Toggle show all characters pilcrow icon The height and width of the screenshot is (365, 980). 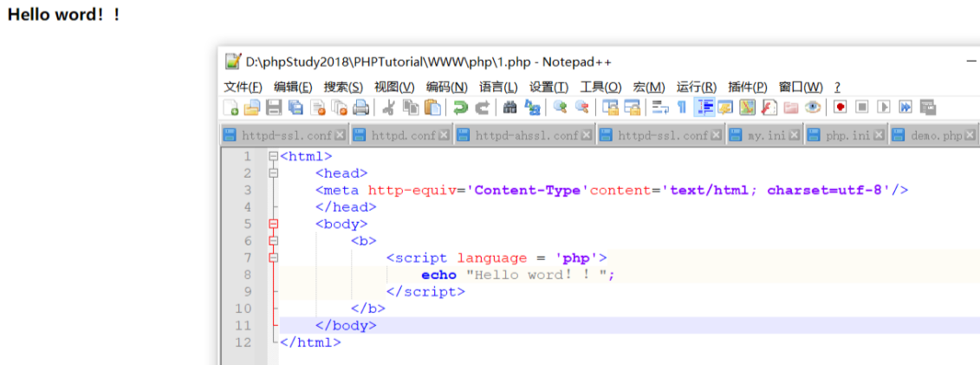click(681, 108)
